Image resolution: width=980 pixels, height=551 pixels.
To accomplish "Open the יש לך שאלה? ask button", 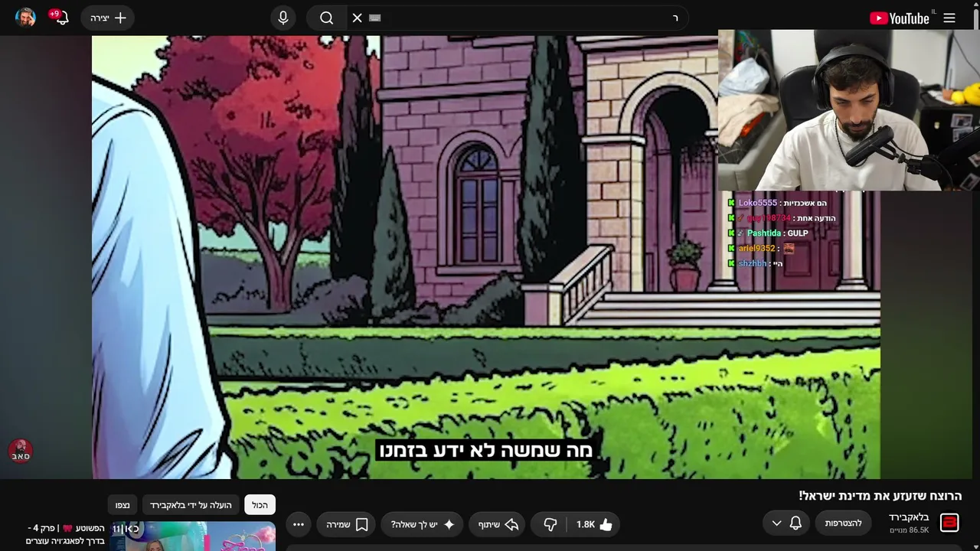I will coord(422,524).
